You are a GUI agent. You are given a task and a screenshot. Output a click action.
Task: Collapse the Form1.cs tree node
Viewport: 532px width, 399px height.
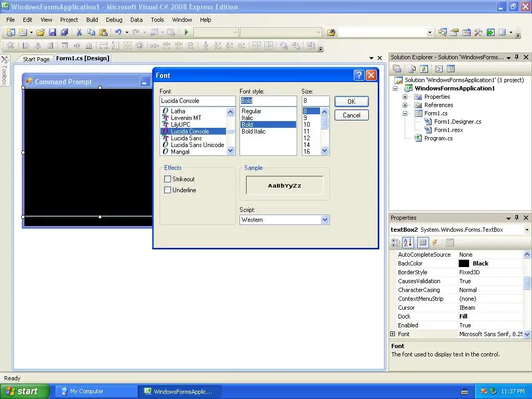(405, 113)
